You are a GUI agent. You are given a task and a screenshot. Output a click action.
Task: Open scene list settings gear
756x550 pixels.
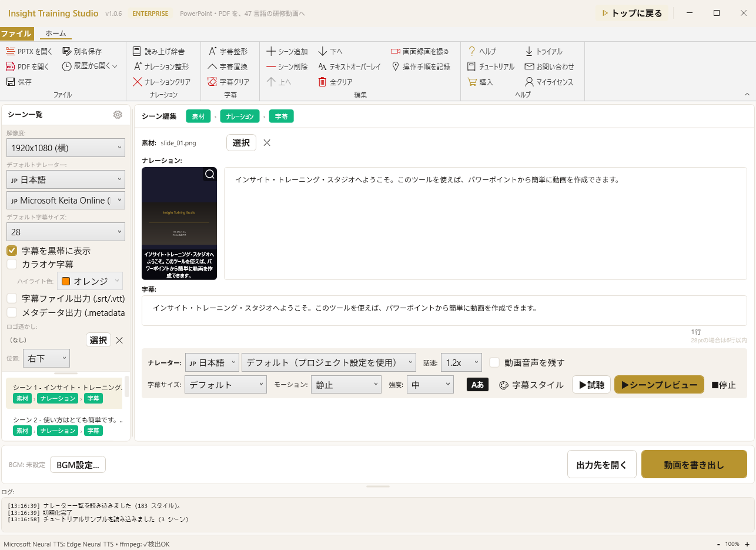point(118,115)
